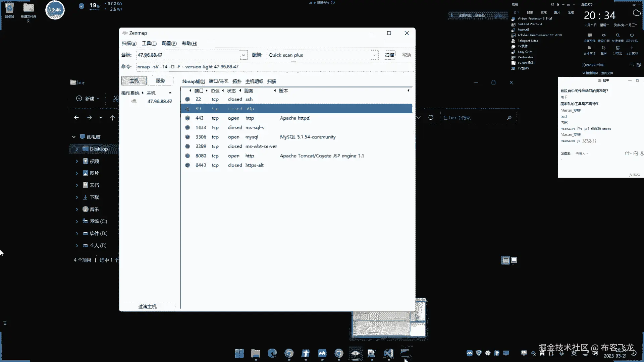Select host 47.96.88.47 in host list
Image resolution: width=644 pixels, height=362 pixels.
coord(160,101)
